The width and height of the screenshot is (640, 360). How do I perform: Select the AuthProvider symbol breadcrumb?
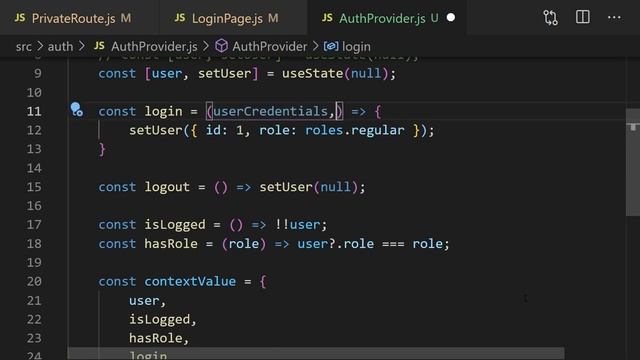pos(269,47)
